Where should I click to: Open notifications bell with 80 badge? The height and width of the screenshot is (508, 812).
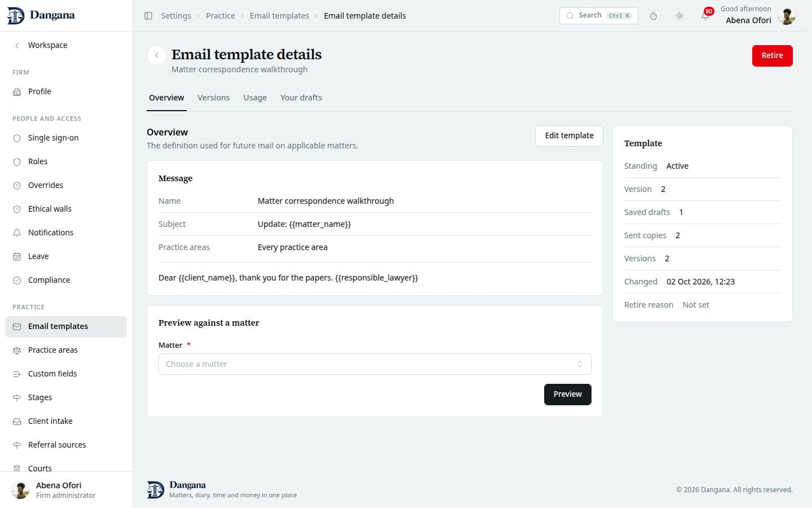tap(706, 15)
